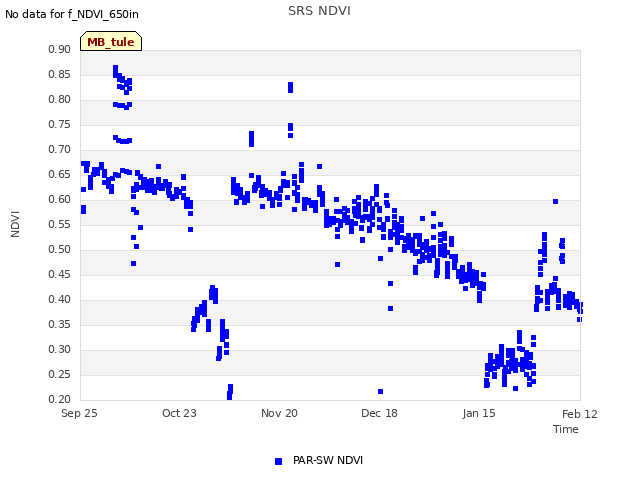Viewport: 640px width, 480px height.
Task: Click the 0.50 y-axis tick label
Action: [x=60, y=249]
